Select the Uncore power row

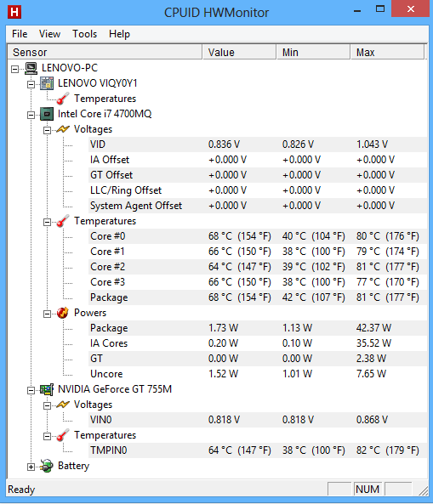(x=258, y=374)
